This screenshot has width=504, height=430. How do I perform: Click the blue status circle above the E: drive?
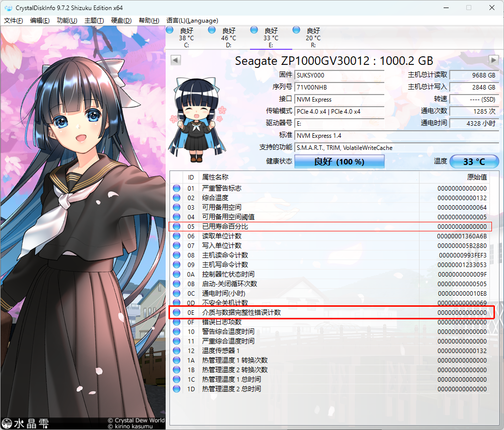(255, 30)
